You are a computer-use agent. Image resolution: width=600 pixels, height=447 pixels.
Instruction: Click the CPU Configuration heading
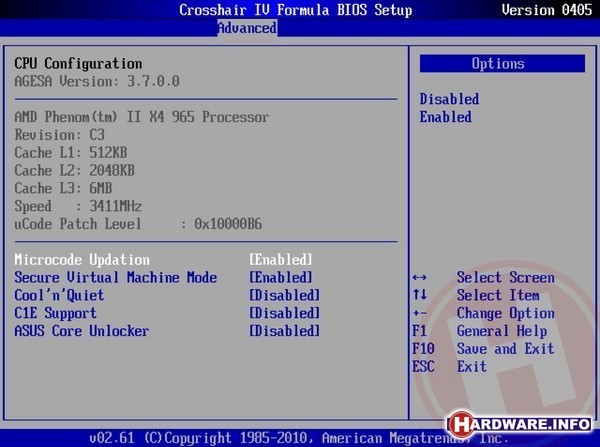pyautogui.click(x=78, y=64)
